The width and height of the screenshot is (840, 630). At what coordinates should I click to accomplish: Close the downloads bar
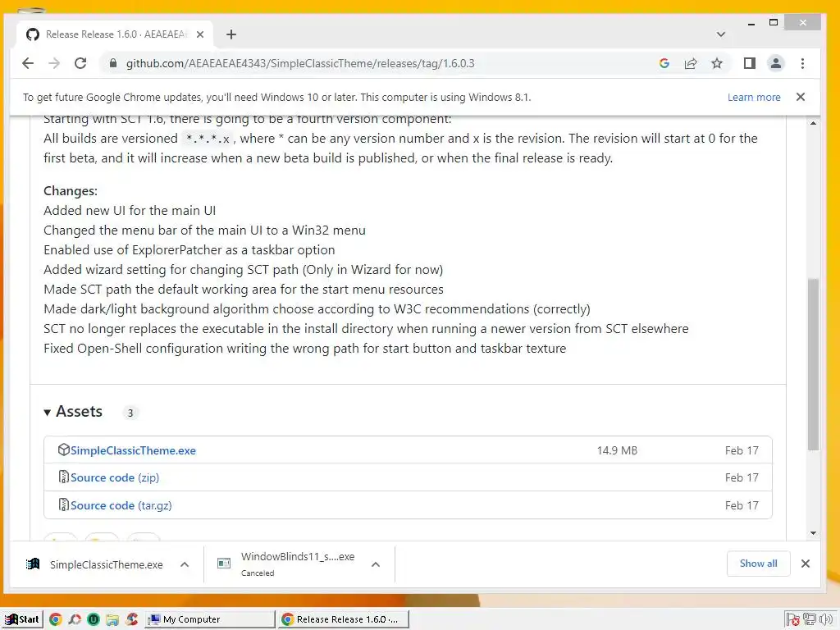(806, 564)
